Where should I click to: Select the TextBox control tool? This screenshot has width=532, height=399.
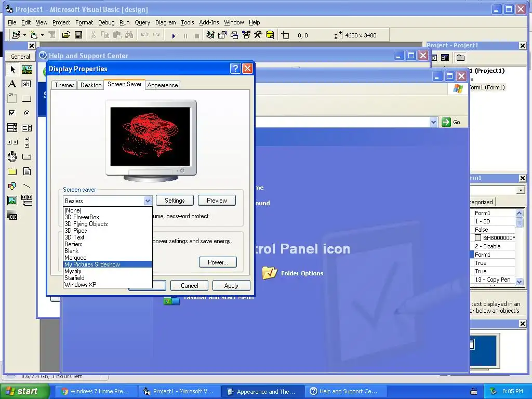[x=27, y=84]
